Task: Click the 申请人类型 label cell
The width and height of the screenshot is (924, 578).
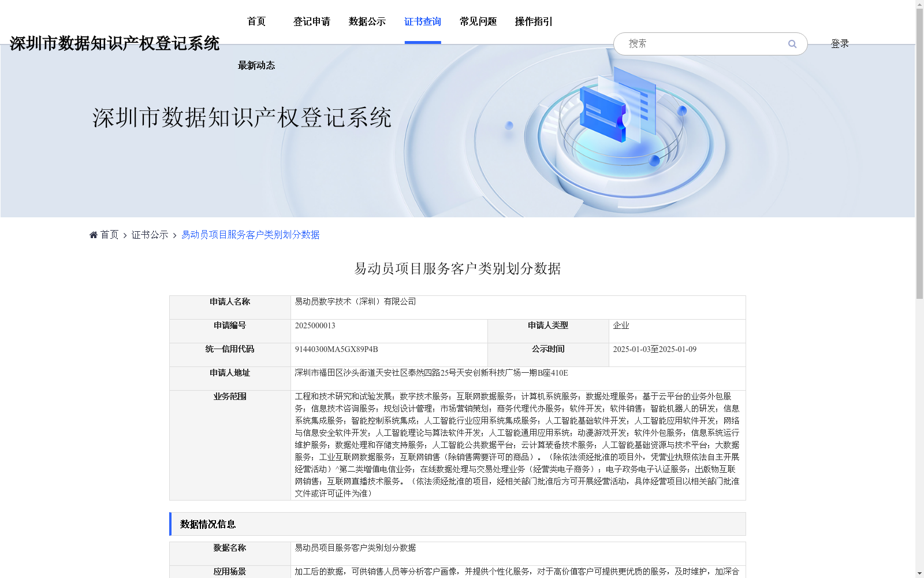Action: point(548,331)
